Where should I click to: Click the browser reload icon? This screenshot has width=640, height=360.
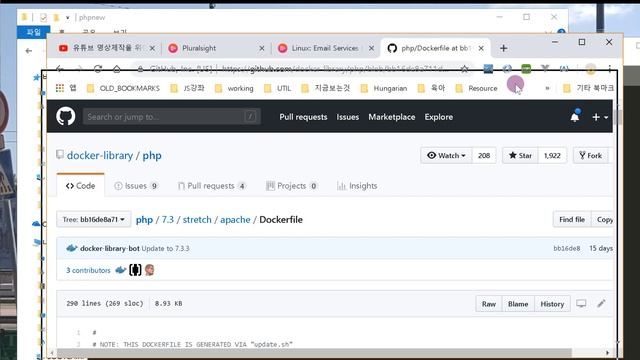(x=98, y=69)
